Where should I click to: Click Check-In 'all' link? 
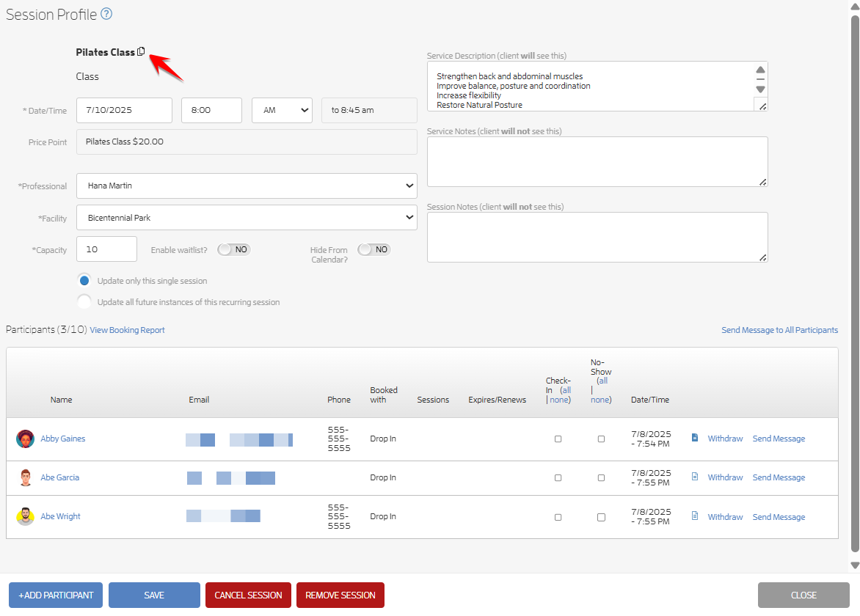coord(566,390)
